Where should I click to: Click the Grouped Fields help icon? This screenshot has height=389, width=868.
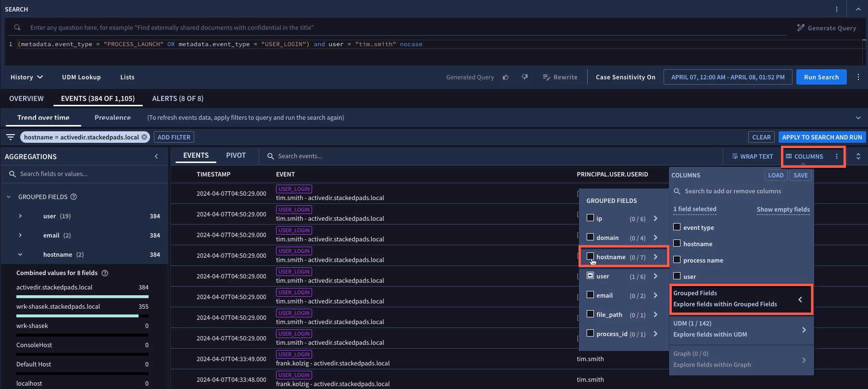click(74, 197)
